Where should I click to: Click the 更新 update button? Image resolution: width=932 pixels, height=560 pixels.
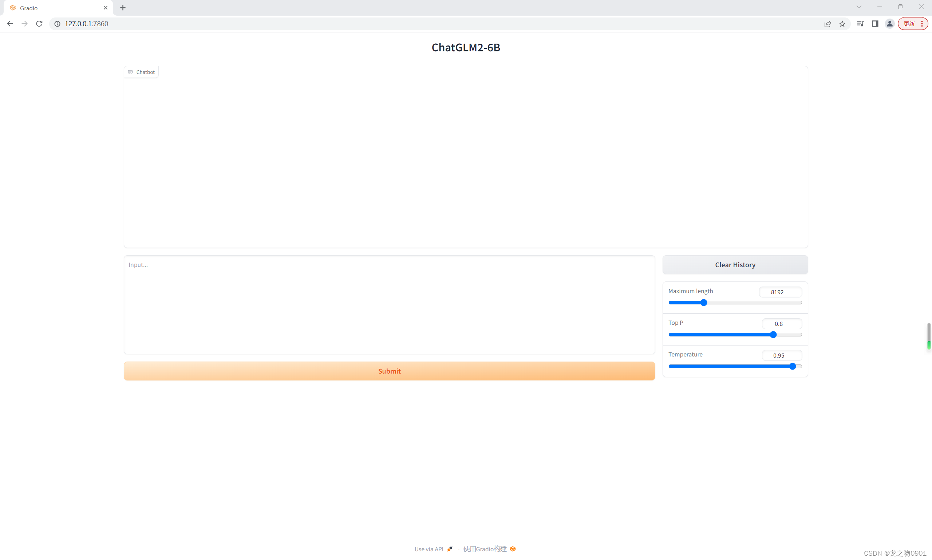coord(909,24)
